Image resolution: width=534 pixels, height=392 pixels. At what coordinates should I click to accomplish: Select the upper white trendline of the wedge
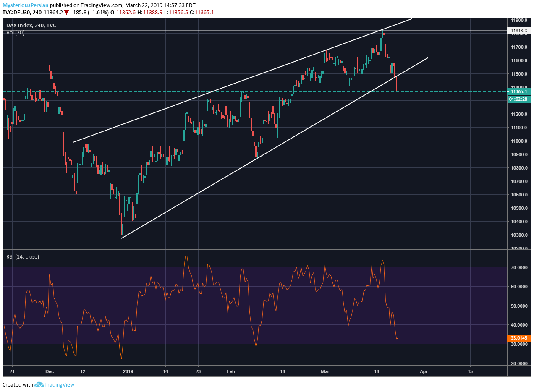[243, 81]
